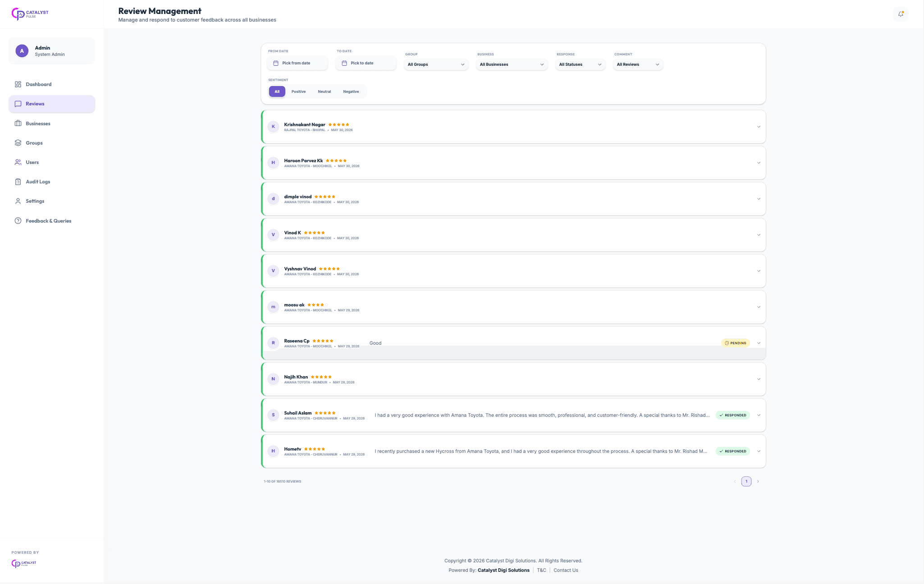Click Krishnakant Nagar's K avatar

click(x=273, y=127)
